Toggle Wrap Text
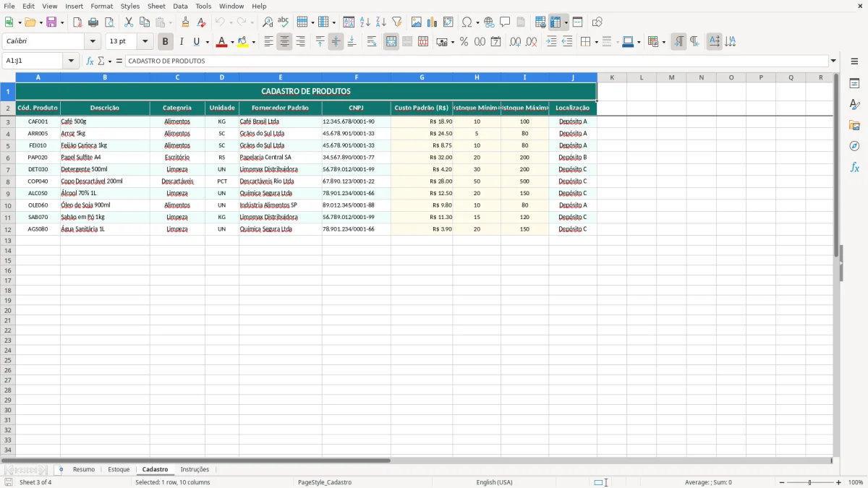The height and width of the screenshot is (488, 868). click(372, 42)
